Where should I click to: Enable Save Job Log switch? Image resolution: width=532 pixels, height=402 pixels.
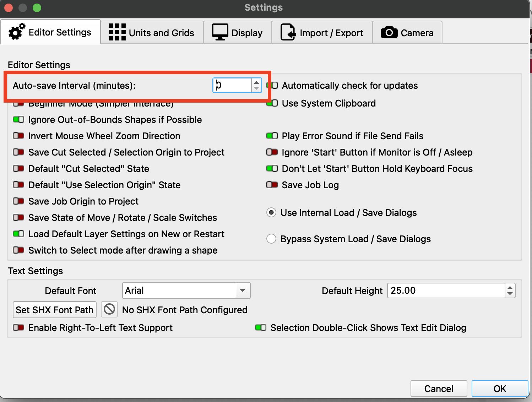pyautogui.click(x=272, y=185)
